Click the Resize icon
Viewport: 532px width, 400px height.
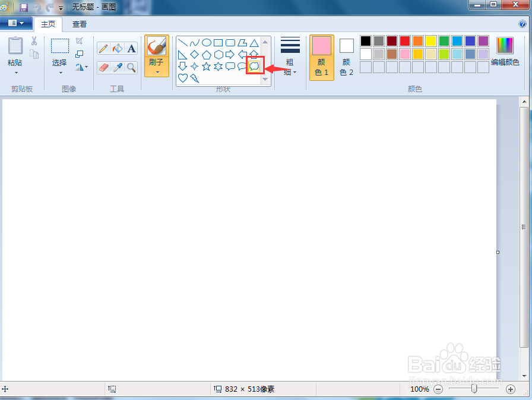click(x=79, y=54)
